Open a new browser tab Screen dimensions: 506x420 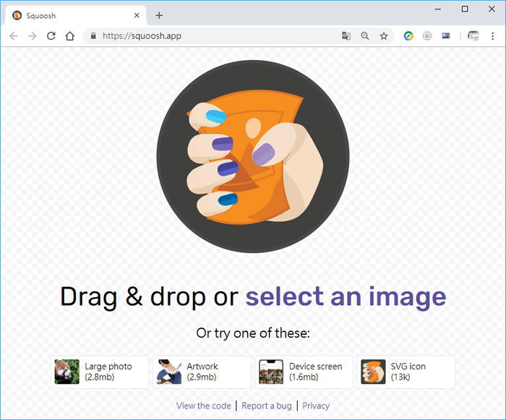[159, 15]
